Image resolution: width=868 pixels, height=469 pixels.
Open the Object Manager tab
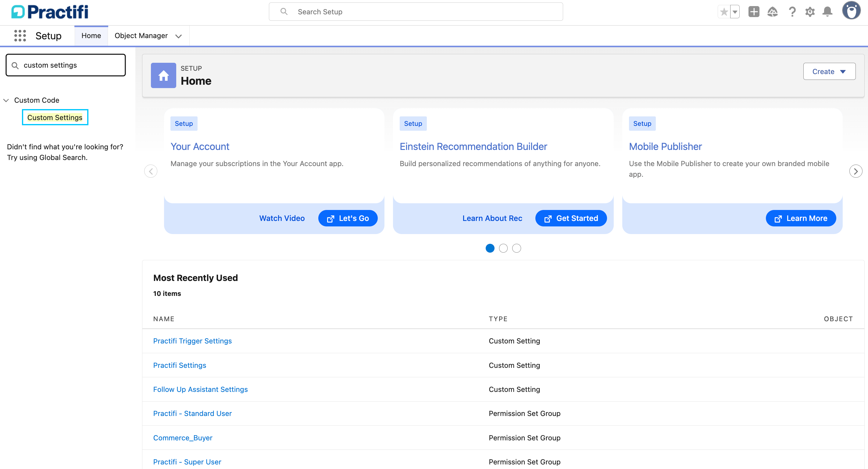(x=141, y=36)
